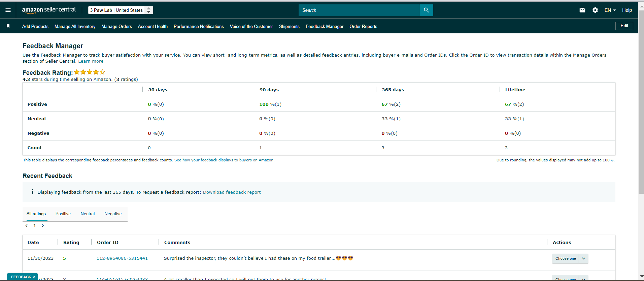
Task: Click the 90 days positive value 100 %(1)
Action: (x=270, y=104)
